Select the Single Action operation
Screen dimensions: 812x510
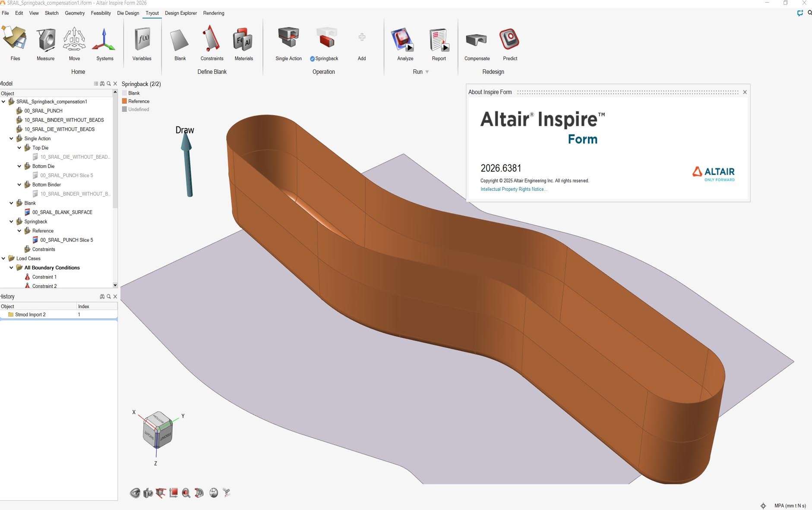288,40
